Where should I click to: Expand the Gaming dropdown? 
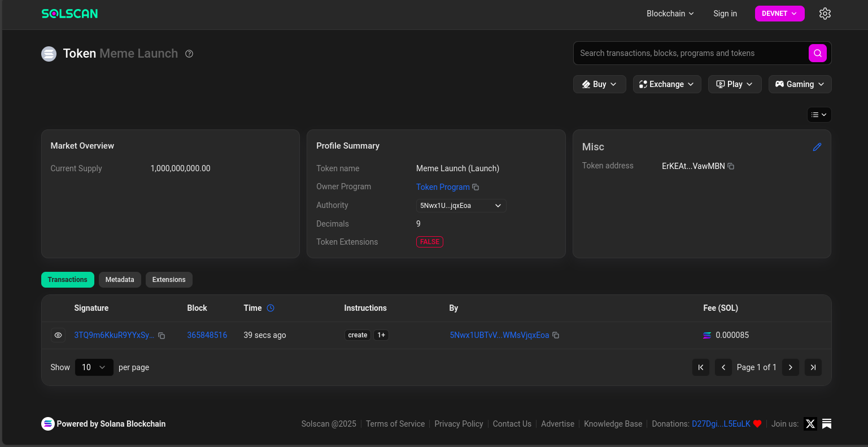click(x=800, y=84)
